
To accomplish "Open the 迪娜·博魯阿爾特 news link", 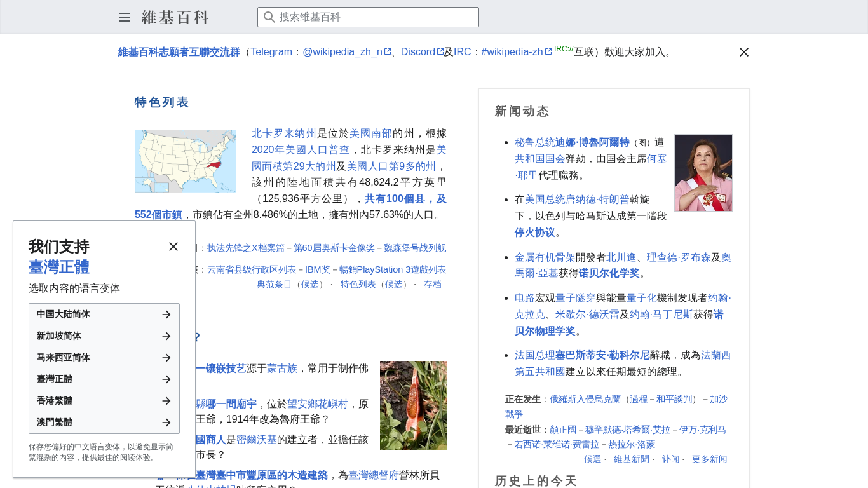I will pos(592,142).
